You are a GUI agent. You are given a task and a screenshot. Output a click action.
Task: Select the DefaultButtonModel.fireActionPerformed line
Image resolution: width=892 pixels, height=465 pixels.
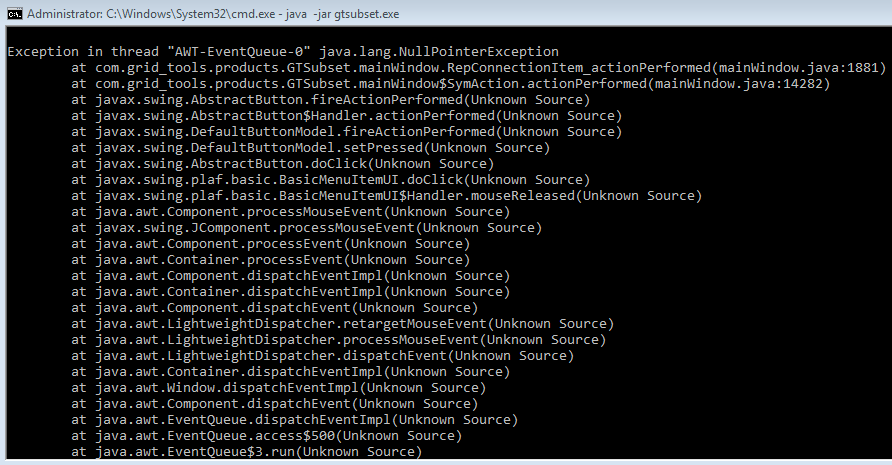(x=346, y=131)
